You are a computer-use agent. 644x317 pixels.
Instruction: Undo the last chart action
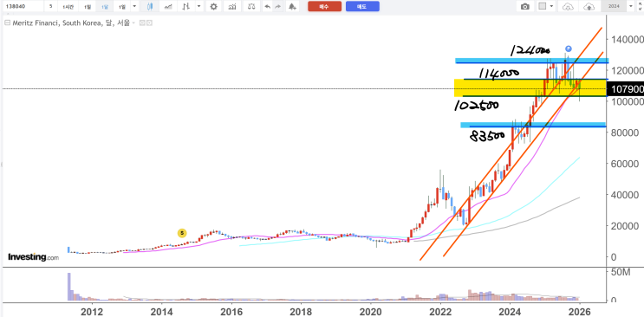[x=268, y=7]
